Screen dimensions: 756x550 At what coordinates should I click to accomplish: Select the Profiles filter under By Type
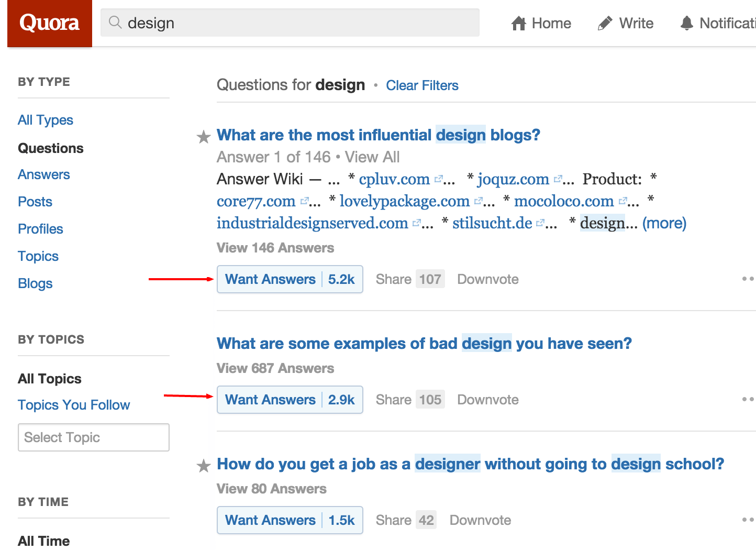[40, 228]
